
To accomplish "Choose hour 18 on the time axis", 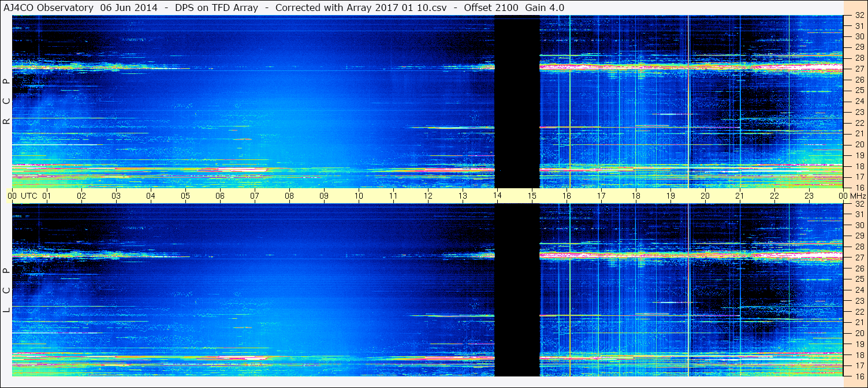I will click(x=636, y=196).
